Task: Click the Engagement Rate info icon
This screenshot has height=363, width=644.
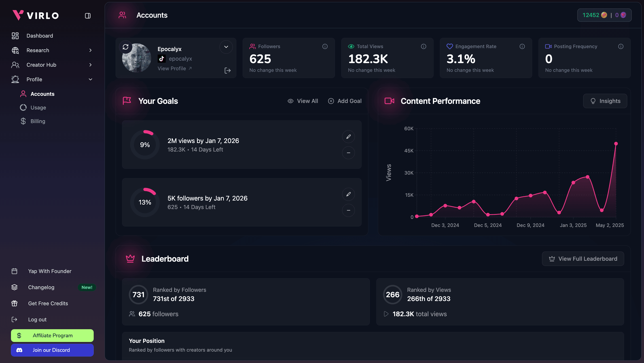Action: (x=522, y=46)
